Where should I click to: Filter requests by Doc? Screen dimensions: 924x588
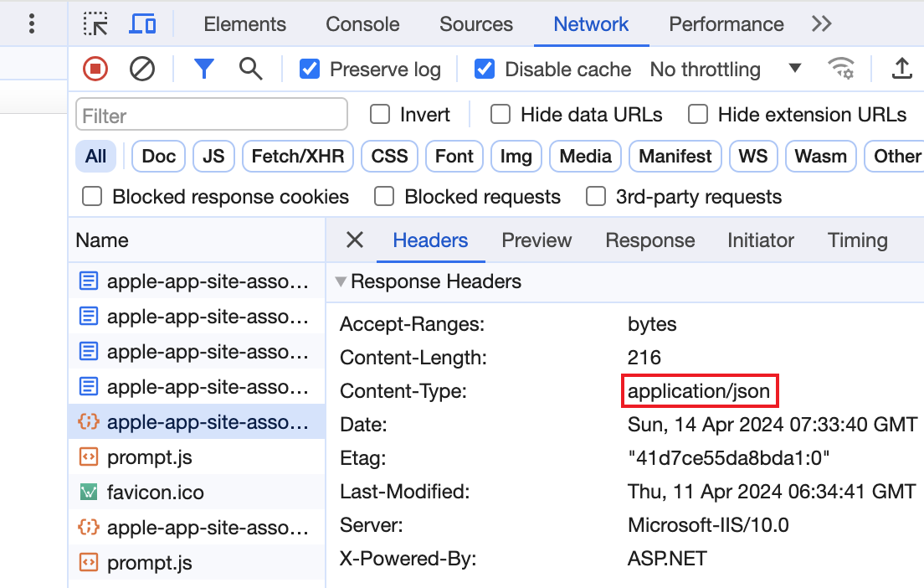pyautogui.click(x=158, y=157)
